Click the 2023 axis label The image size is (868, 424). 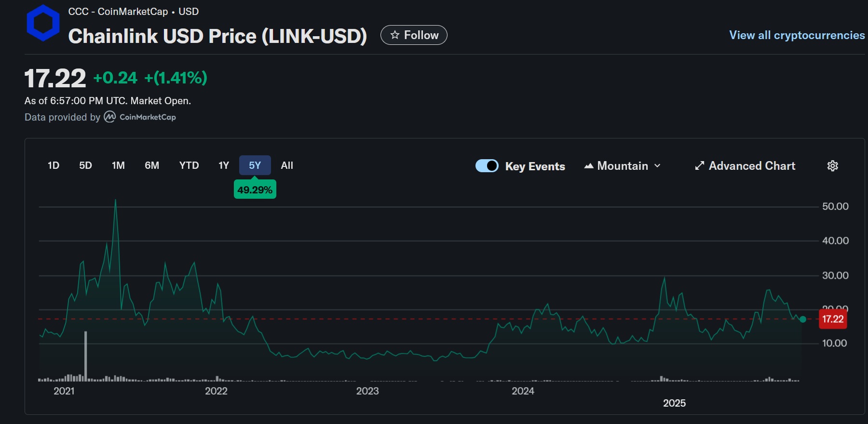click(x=367, y=391)
